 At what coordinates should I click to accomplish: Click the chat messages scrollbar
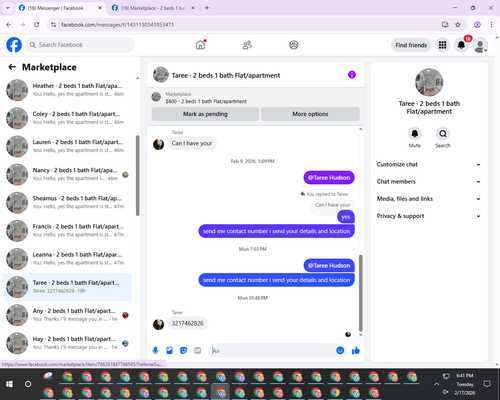click(x=360, y=293)
